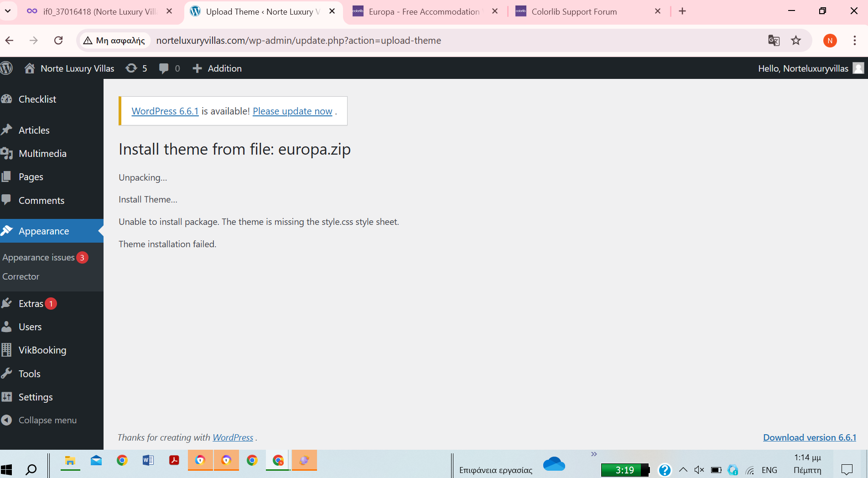
Task: Click the Tools wrench icon
Action: click(6, 374)
